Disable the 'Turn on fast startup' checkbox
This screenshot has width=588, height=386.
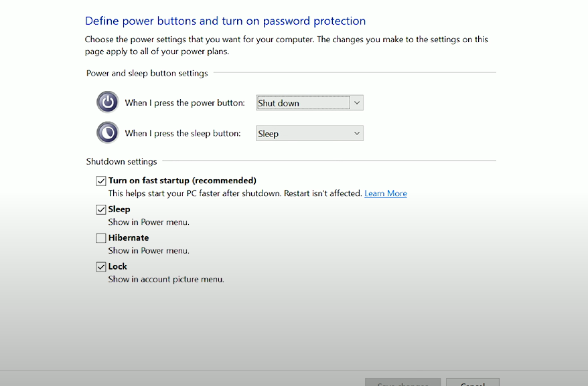coord(101,181)
